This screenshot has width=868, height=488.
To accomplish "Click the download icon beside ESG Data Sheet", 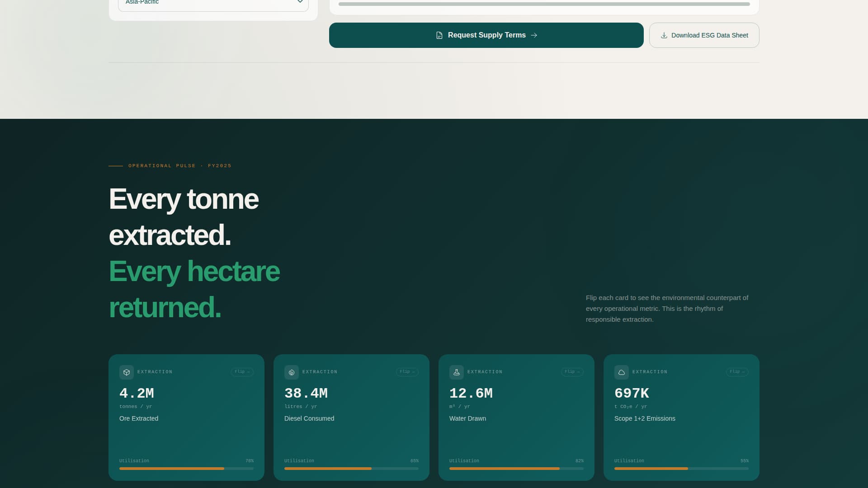I will (x=664, y=35).
